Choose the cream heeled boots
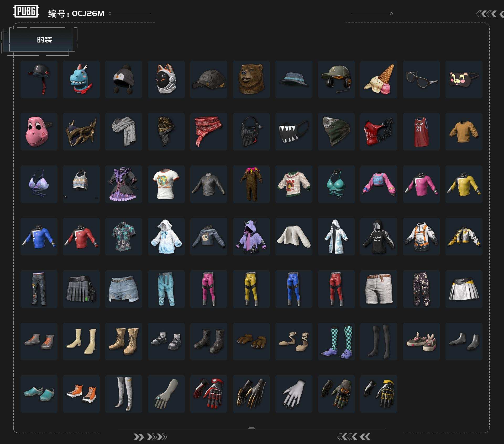 click(x=81, y=341)
